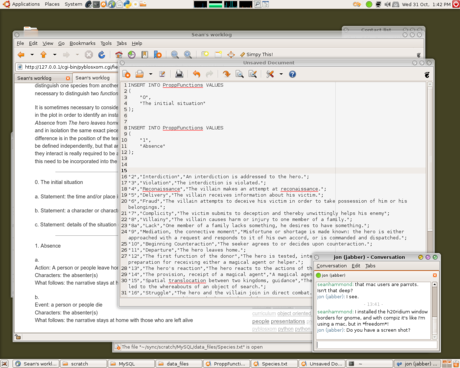Open System menu in top panel
The height and width of the screenshot is (368, 460).
(x=73, y=4)
